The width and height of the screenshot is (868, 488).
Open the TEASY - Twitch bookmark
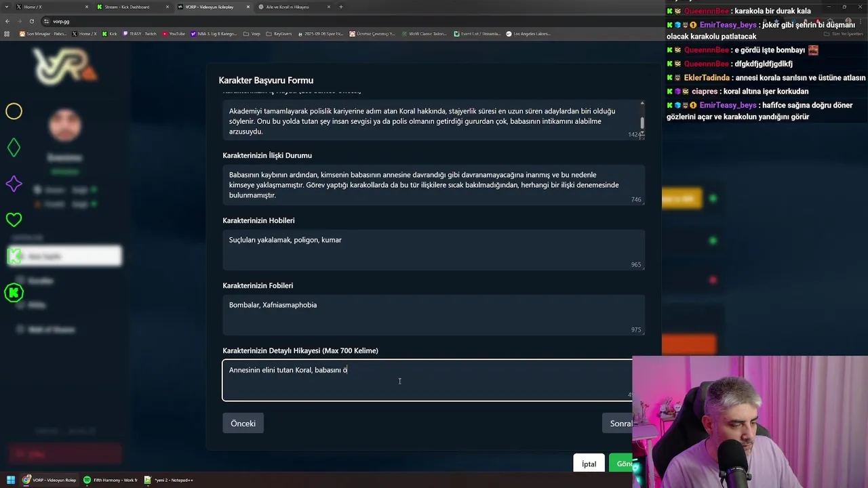point(139,33)
